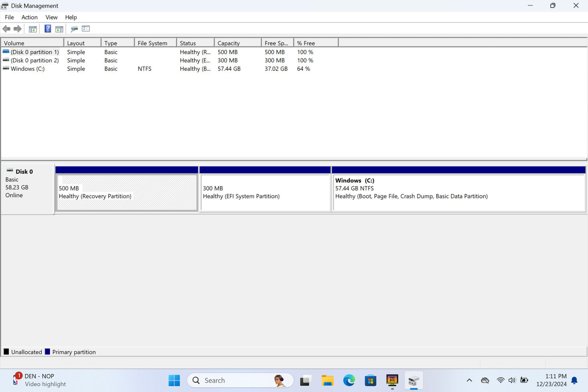
Task: Select the Windows (C:) row in volume list
Action: [28, 69]
